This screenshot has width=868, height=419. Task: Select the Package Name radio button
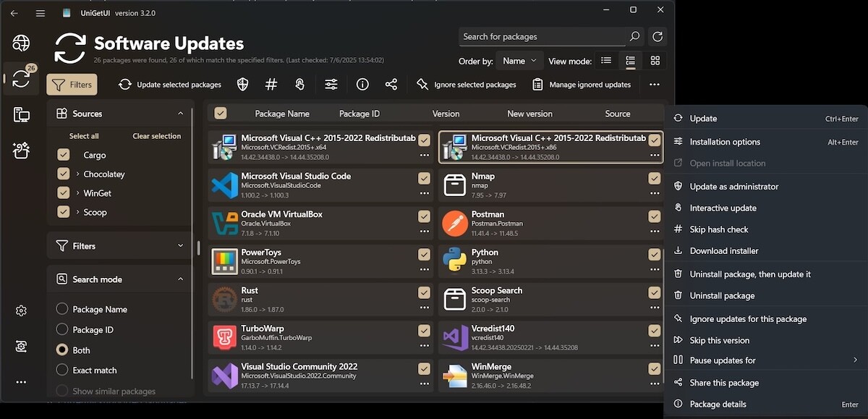[x=62, y=309]
